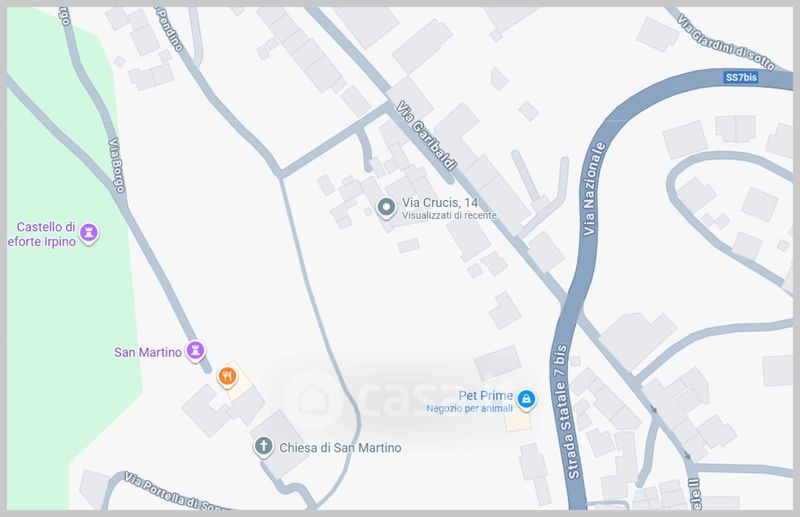
Task: Click the Via Giardini di sotto label
Action: point(726,42)
